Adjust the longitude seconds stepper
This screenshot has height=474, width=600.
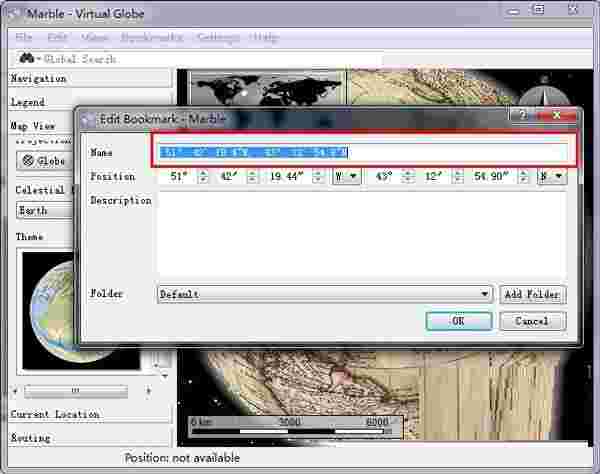pyautogui.click(x=318, y=176)
